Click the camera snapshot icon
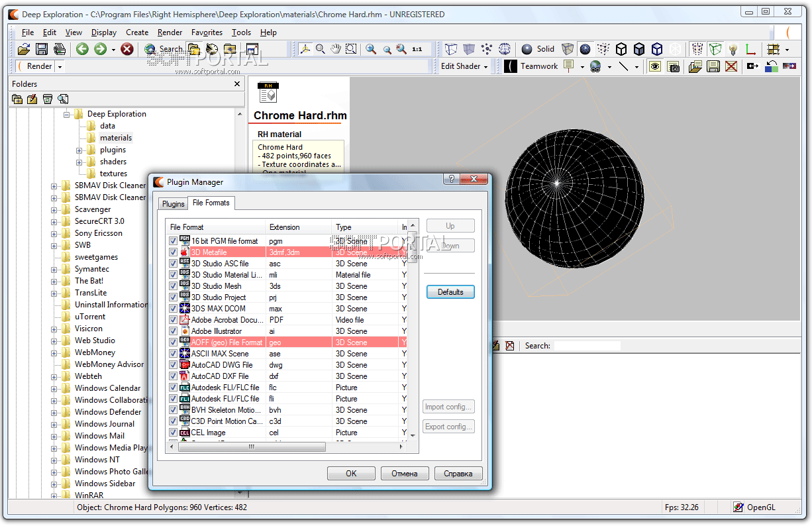The image size is (812, 526). tap(673, 66)
